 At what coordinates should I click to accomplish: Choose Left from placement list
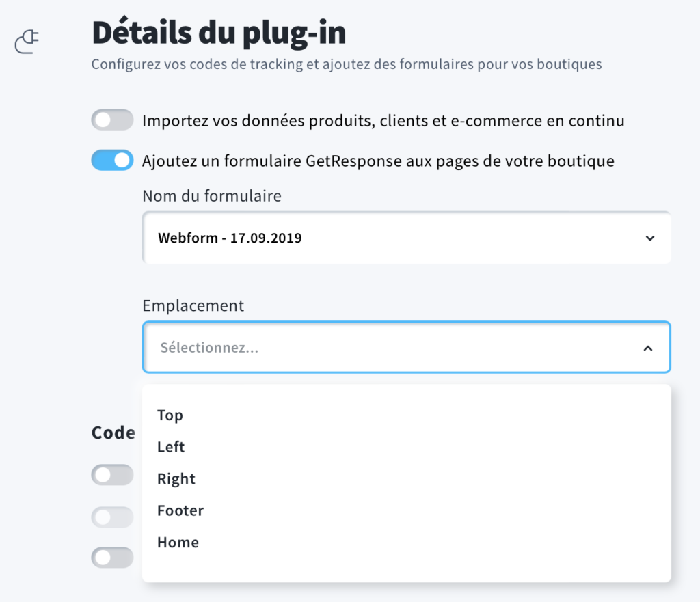click(170, 447)
